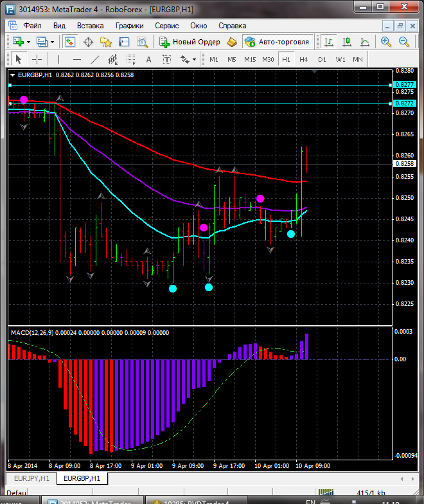
Task: Click the Zoom Out magnifier icon
Action: coord(405,42)
